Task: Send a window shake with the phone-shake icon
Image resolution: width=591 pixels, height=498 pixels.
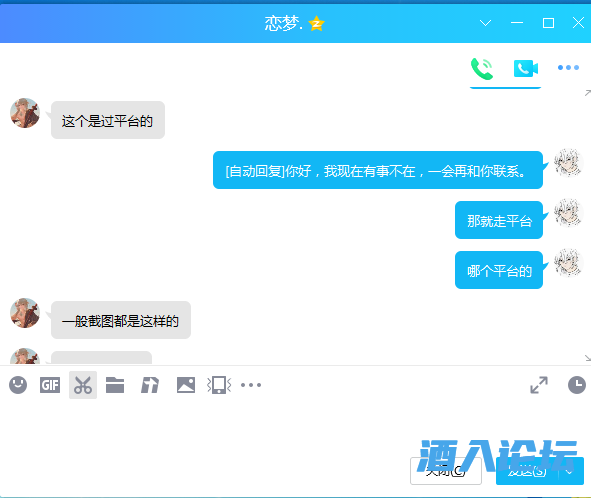Action: [219, 385]
